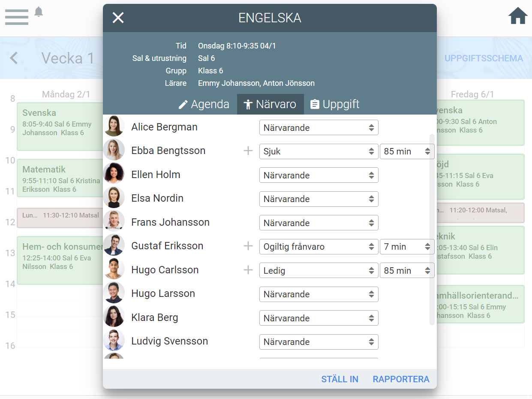This screenshot has width=532, height=399.
Task: Click the RAPPORTERA button
Action: (x=401, y=379)
